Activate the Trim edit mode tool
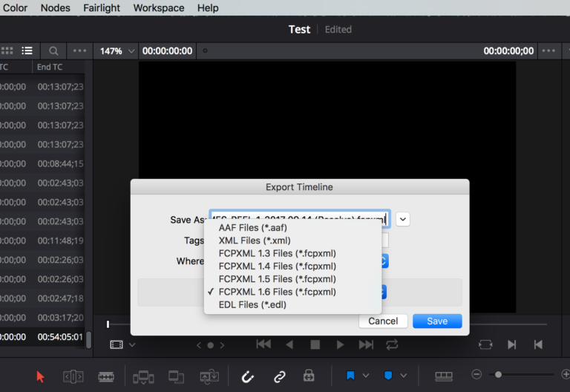The image size is (570, 392). point(73,376)
